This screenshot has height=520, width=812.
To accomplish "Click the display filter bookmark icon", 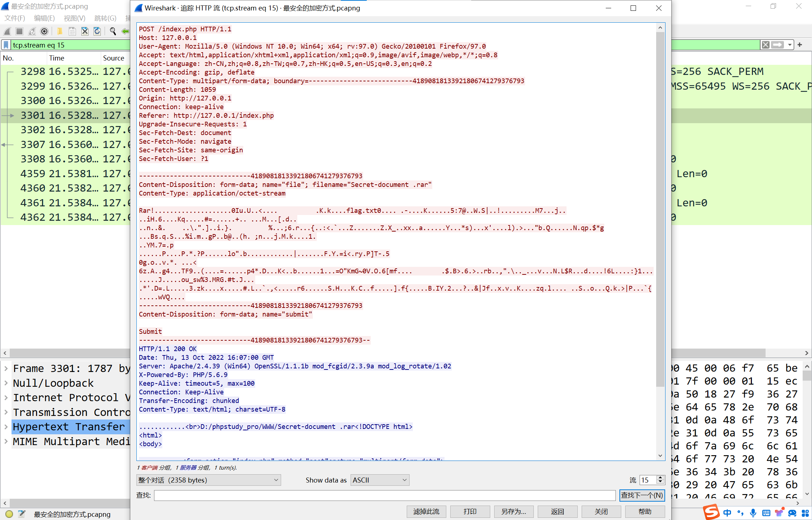I will point(6,45).
